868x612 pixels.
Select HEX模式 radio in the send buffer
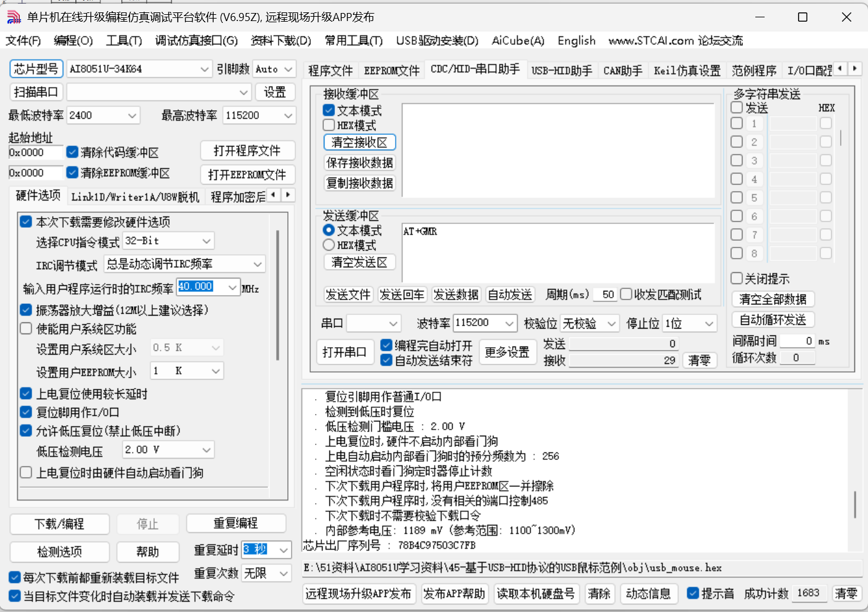pyautogui.click(x=329, y=244)
